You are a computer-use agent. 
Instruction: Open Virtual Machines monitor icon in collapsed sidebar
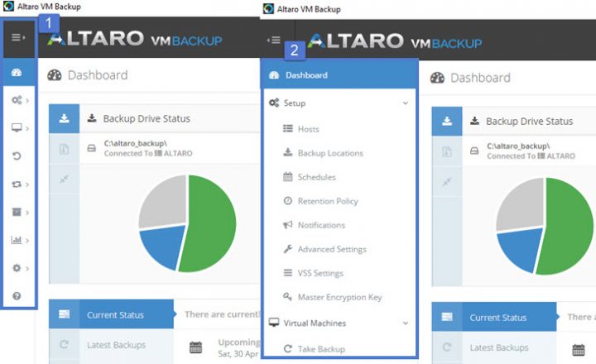[x=17, y=127]
